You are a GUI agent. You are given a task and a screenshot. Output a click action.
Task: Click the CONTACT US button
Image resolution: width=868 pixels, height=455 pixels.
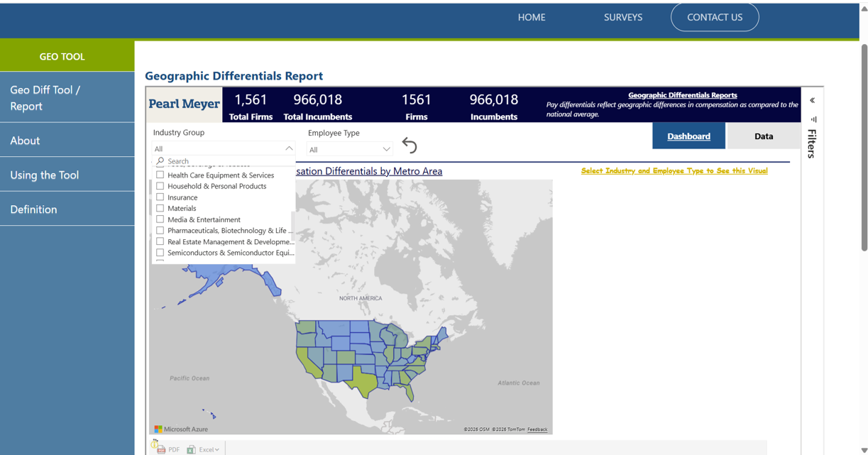click(x=714, y=17)
